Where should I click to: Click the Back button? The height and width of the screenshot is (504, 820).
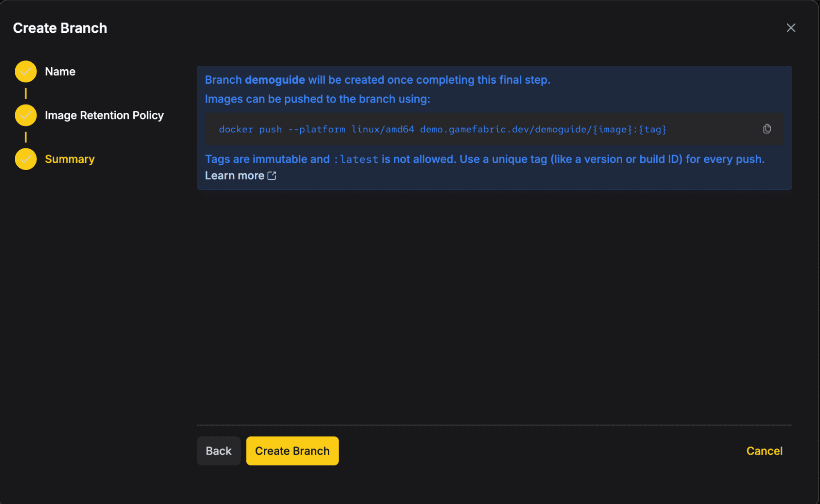[219, 451]
